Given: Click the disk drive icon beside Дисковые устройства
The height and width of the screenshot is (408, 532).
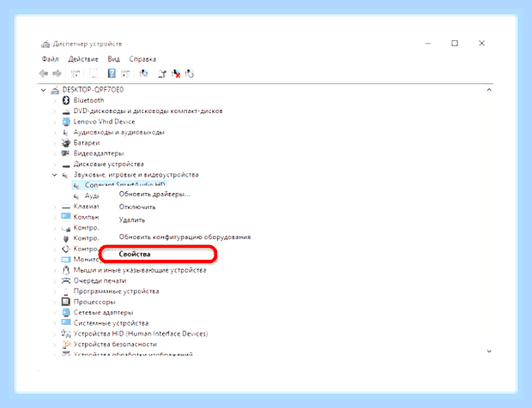Looking at the screenshot, I should coord(66,165).
